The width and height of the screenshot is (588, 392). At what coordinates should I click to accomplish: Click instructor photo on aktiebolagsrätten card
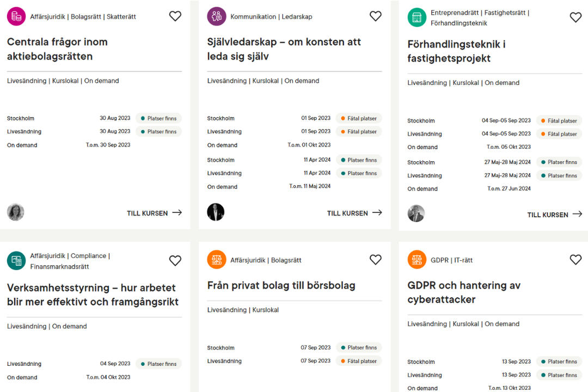(x=16, y=212)
